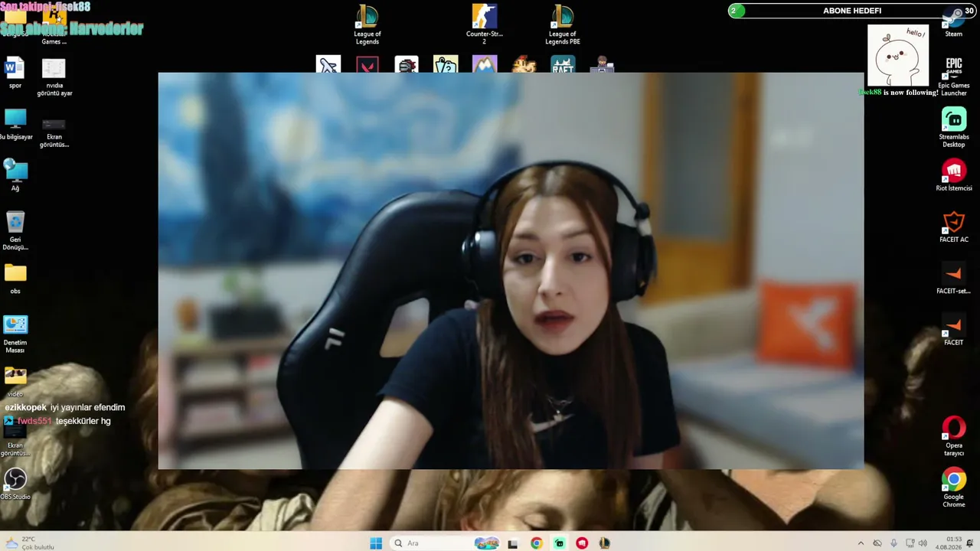Select the Denetim Masası desktop icon
The width and height of the screenshot is (980, 551).
point(15,334)
